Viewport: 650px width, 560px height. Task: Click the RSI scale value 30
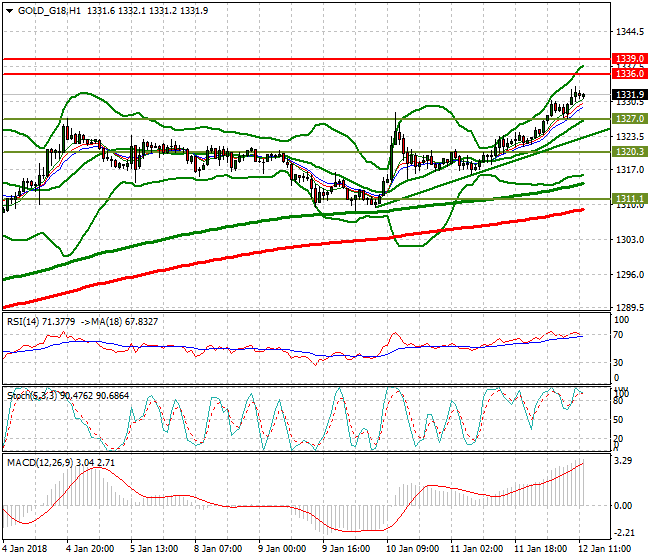618,363
